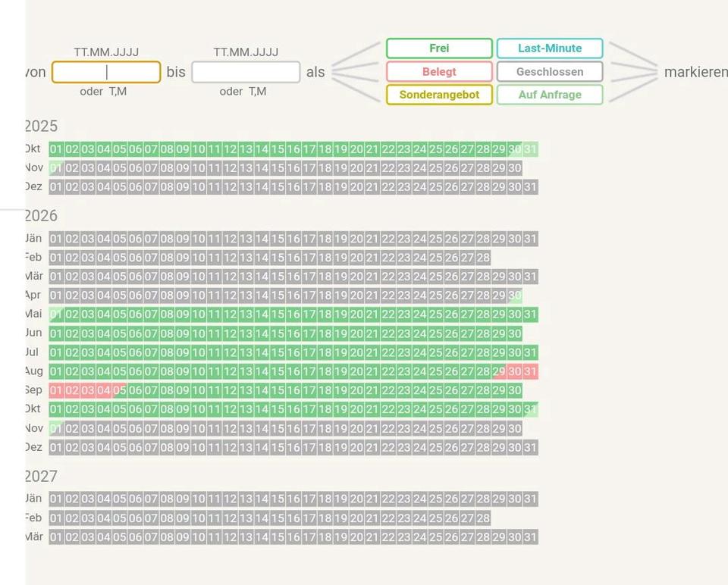Click day 20 in July 2026
This screenshot has width=728, height=585.
[356, 352]
